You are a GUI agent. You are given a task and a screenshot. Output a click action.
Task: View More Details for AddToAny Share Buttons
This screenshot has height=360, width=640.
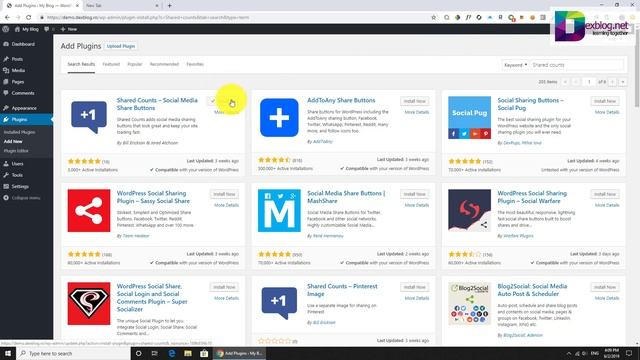point(417,112)
